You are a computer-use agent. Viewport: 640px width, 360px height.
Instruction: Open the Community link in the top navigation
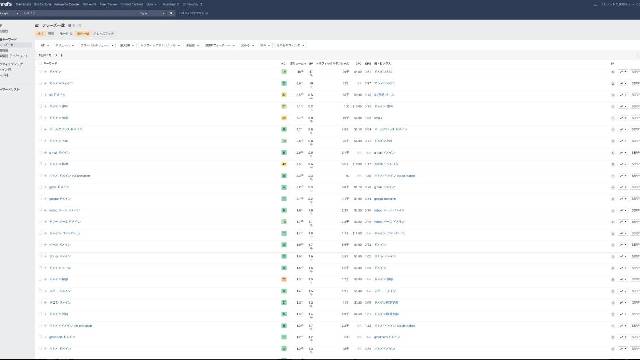pyautogui.click(x=192, y=4)
